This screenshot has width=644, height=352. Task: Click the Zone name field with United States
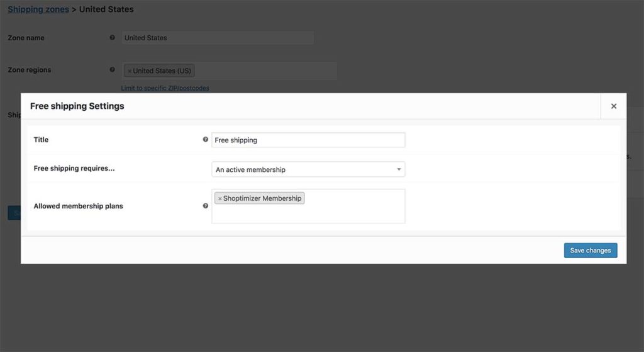click(x=218, y=38)
